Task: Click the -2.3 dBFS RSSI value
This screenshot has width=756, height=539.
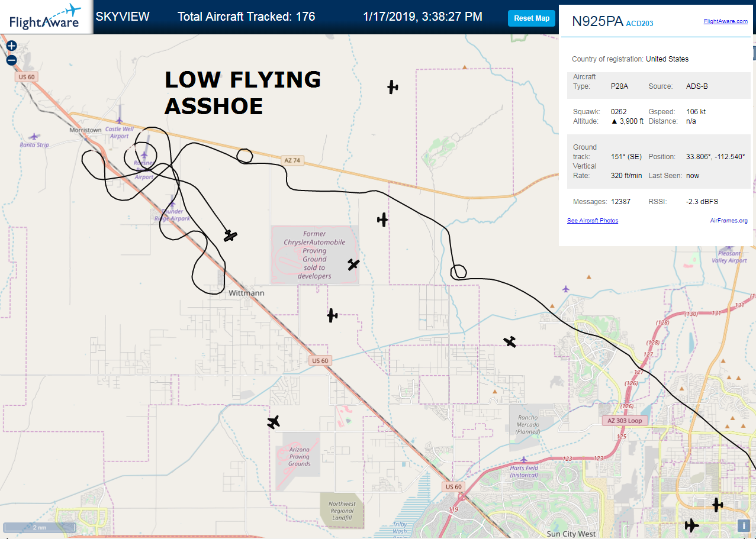Action: [702, 202]
